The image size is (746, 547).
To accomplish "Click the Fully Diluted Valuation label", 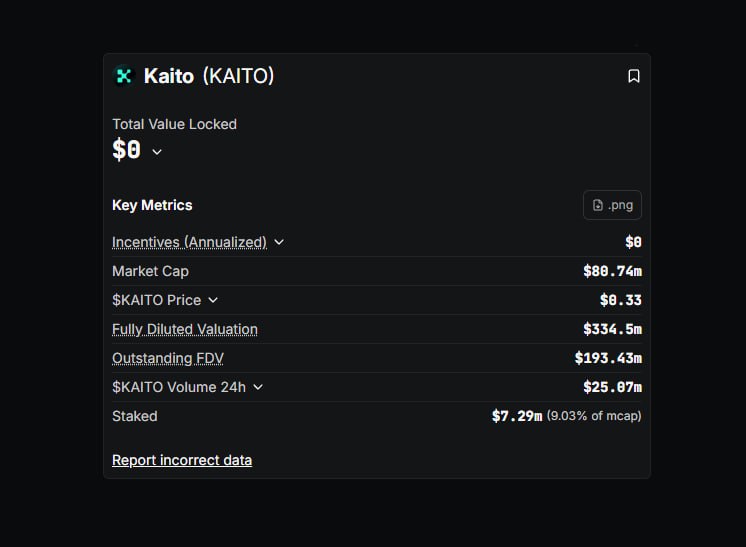I will coord(185,329).
